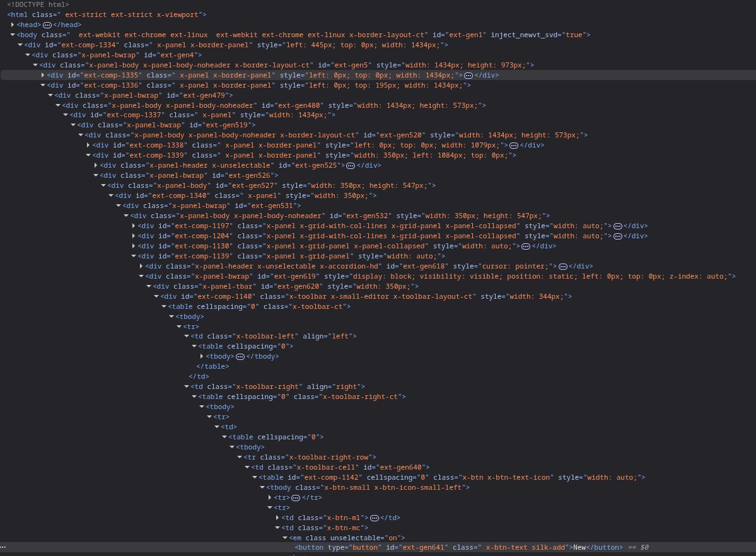Collapse the ext-gen620 tbar div arrow
This screenshot has height=556, width=756.
(149, 286)
